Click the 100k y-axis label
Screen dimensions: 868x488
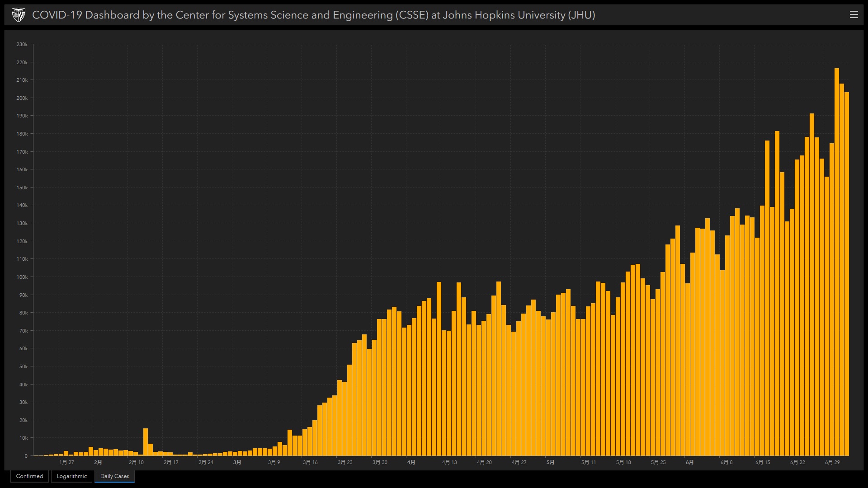pos(22,277)
